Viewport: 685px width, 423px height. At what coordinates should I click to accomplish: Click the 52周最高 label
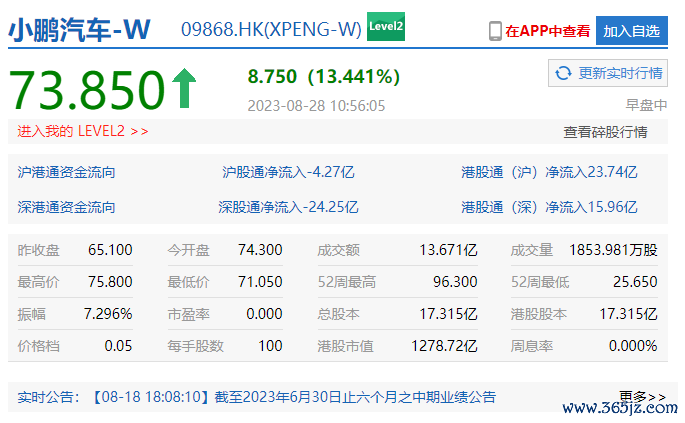pyautogui.click(x=347, y=282)
